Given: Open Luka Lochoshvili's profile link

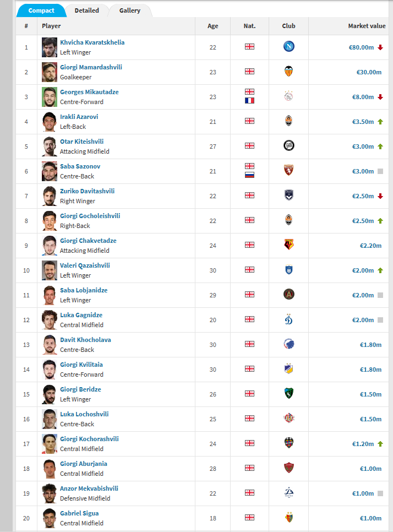Looking at the screenshot, I should [84, 414].
